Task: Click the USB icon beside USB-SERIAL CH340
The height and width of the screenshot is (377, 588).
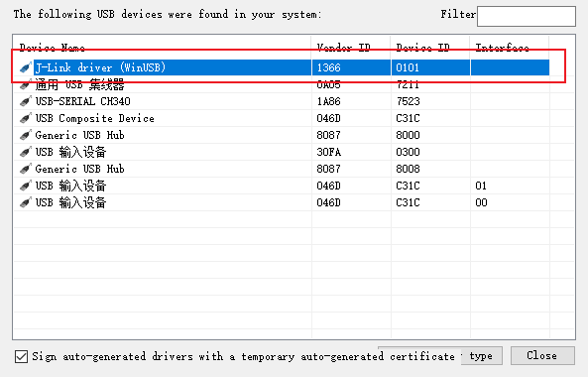Action: point(26,101)
